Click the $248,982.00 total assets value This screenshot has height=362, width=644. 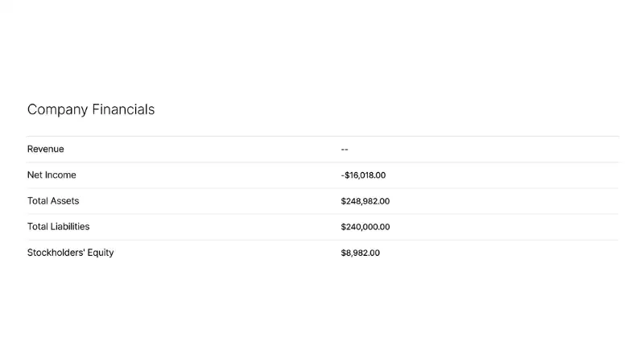tap(365, 200)
